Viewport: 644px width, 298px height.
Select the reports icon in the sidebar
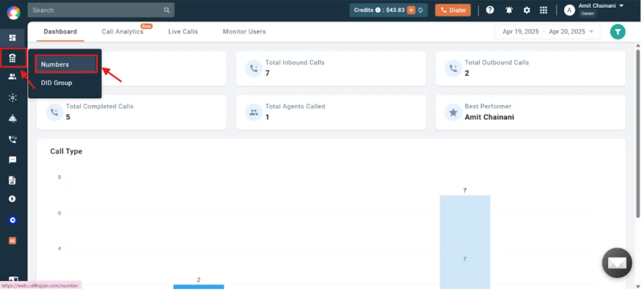(12, 180)
